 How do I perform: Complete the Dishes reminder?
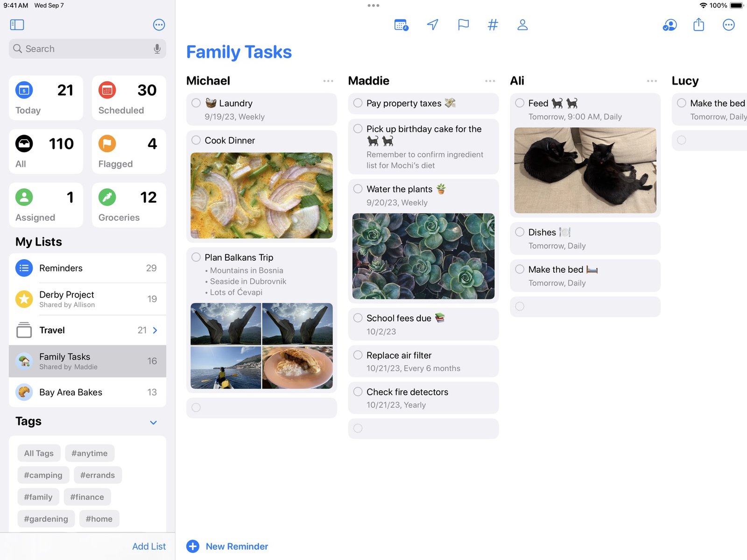pyautogui.click(x=520, y=232)
